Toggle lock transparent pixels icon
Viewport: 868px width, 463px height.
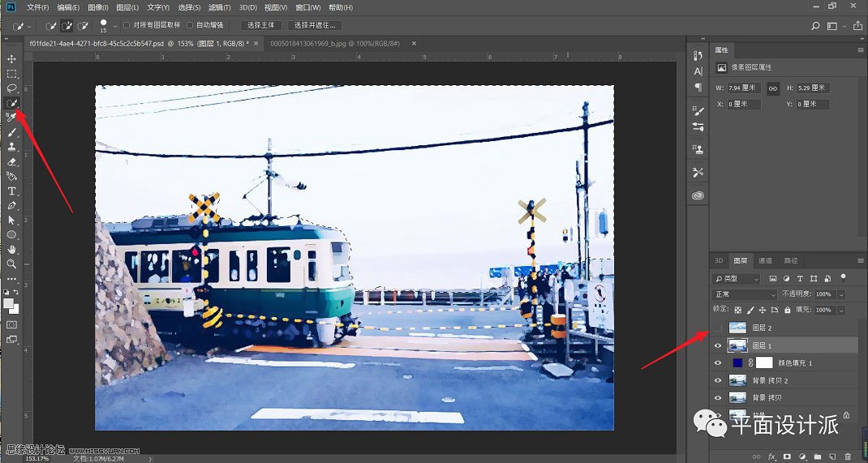tap(738, 311)
